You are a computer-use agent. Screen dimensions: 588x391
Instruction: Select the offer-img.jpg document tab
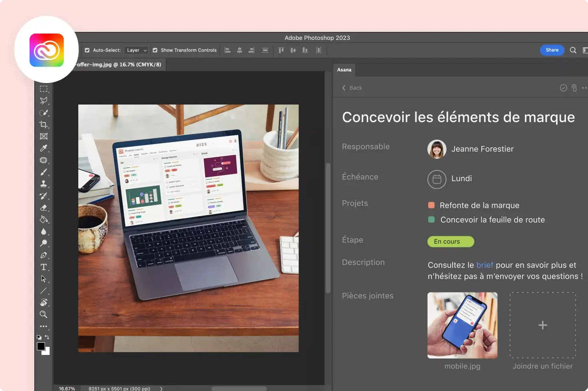(x=116, y=64)
